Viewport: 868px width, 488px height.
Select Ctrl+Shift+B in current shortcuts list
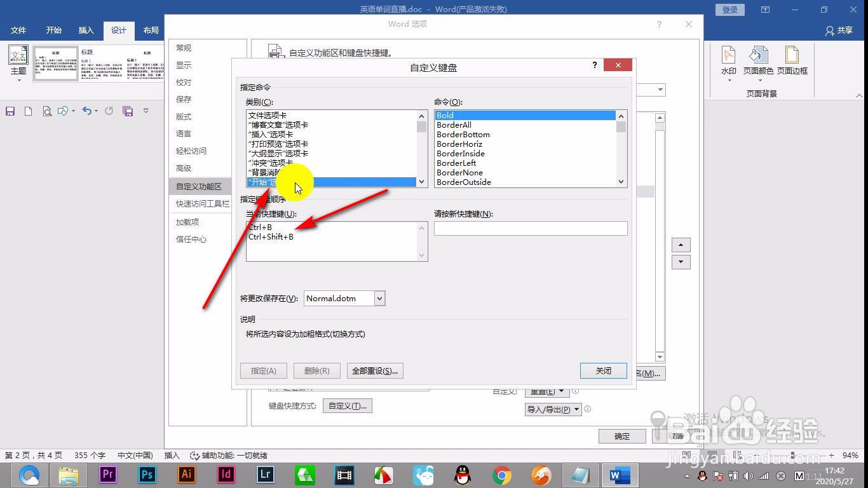pyautogui.click(x=271, y=237)
